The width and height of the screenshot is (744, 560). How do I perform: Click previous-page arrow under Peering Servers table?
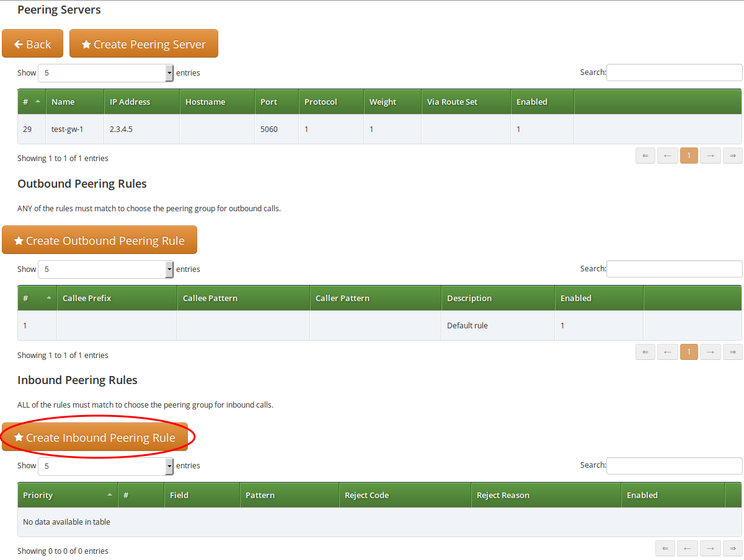(x=667, y=155)
